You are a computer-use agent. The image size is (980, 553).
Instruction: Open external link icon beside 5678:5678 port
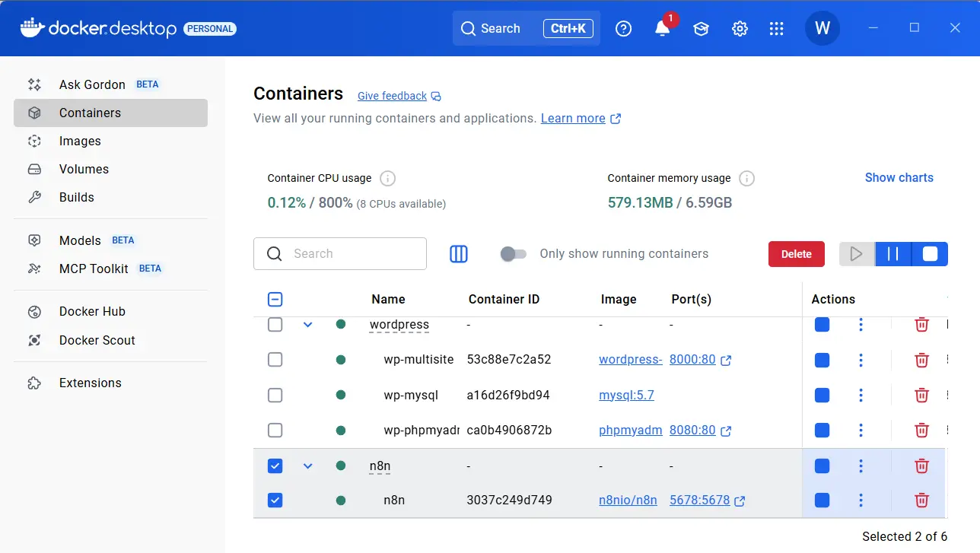click(740, 501)
